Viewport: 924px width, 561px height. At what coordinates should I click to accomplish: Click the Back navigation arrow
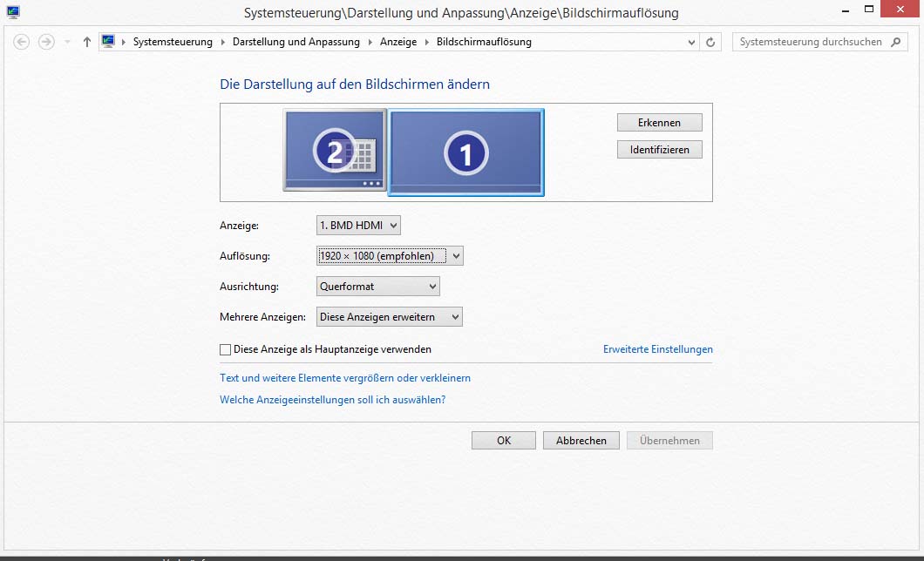coord(22,42)
